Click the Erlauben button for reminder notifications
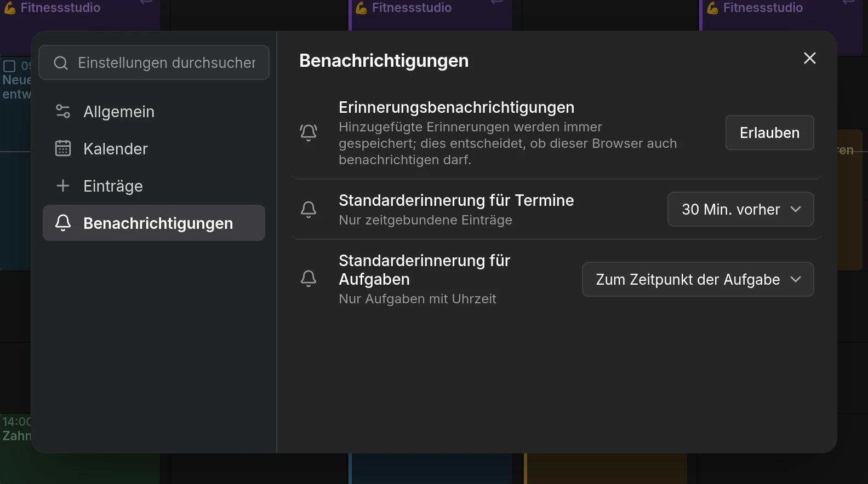Screen dimensions: 868x484 point(769,132)
